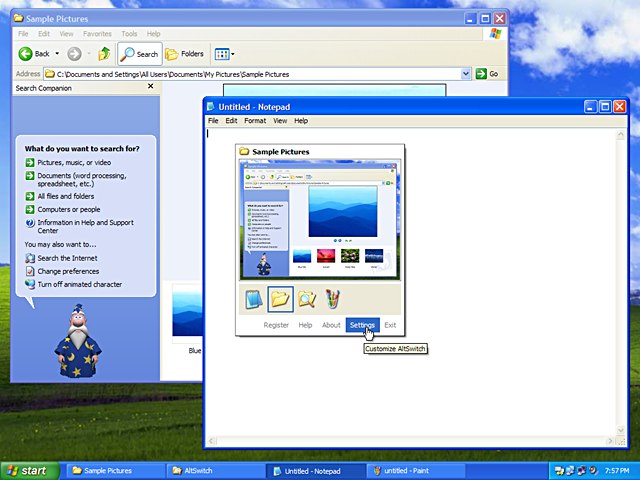Open Notepad's File menu
640x480 pixels.
pos(213,121)
